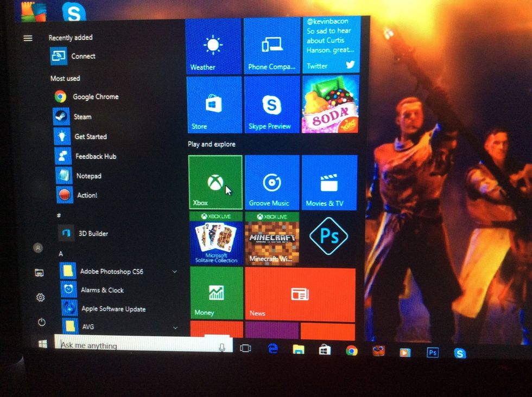Expand the AVG folder chevron
Screen dimensions: 532x397
point(175,328)
